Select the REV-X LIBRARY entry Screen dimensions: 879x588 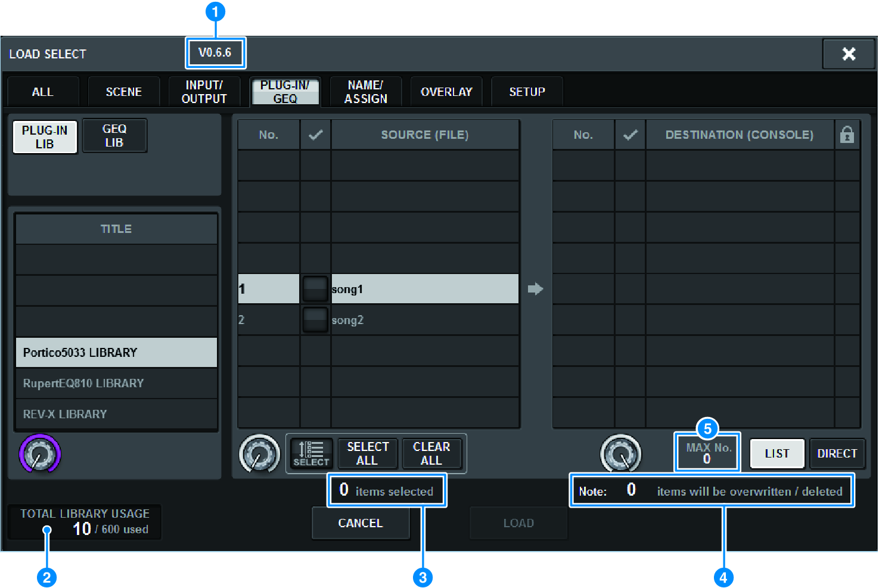pyautogui.click(x=116, y=414)
